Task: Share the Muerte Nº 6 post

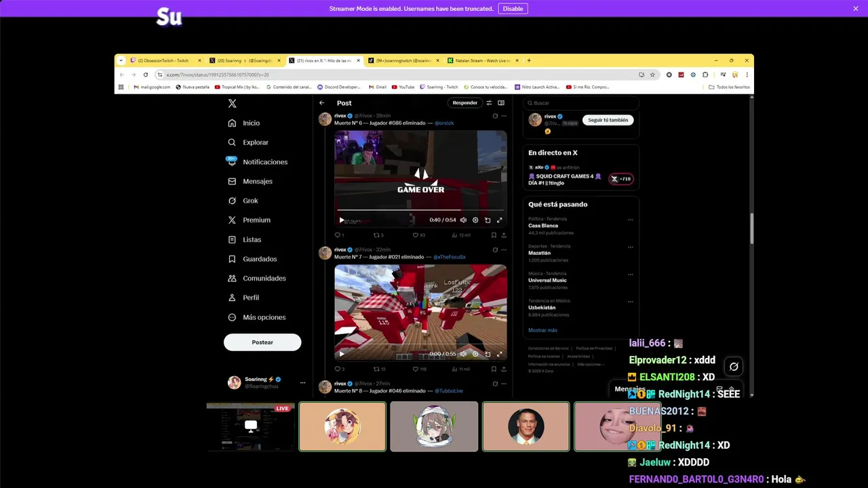Action: 503,235
